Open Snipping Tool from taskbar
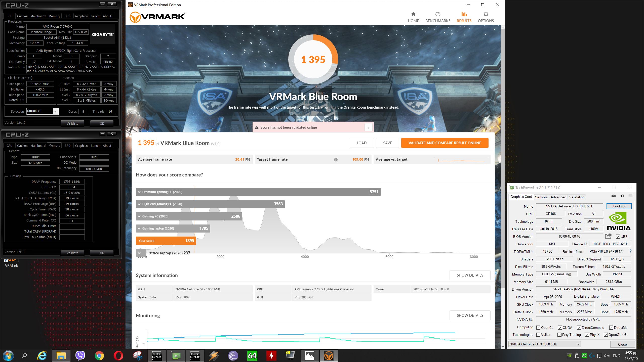This screenshot has height=362, width=644. click(x=138, y=355)
